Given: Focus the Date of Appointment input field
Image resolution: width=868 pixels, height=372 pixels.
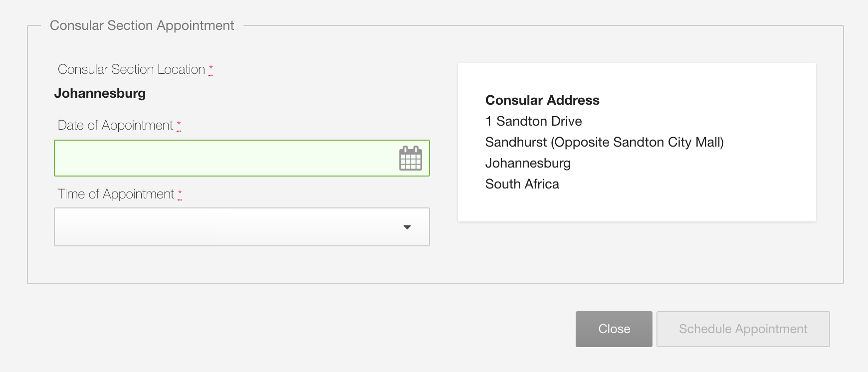Looking at the screenshot, I should [x=242, y=158].
